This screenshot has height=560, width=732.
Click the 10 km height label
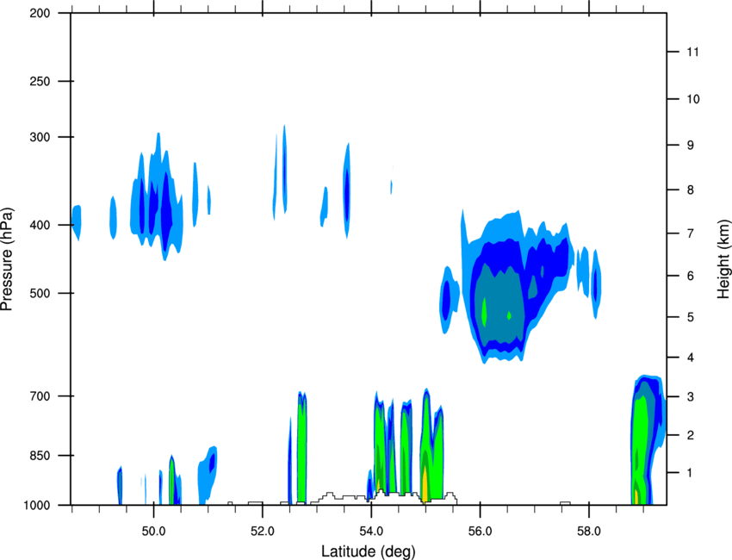(693, 99)
